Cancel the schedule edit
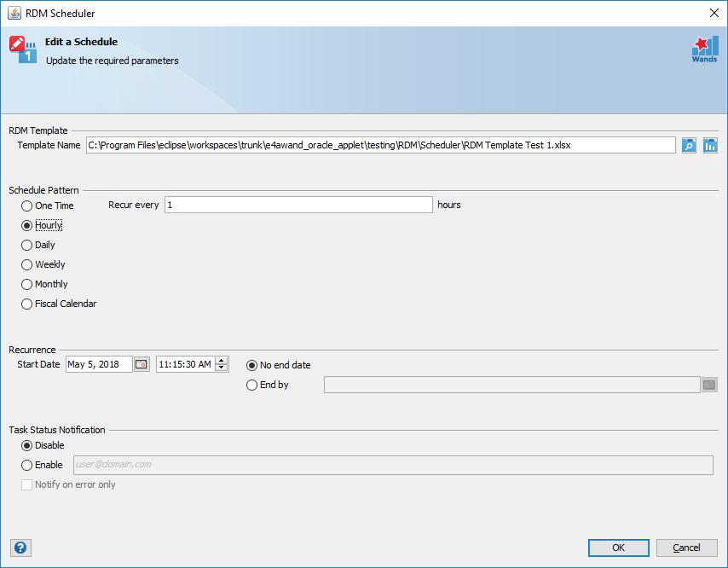The height and width of the screenshot is (568, 728). pos(687,548)
